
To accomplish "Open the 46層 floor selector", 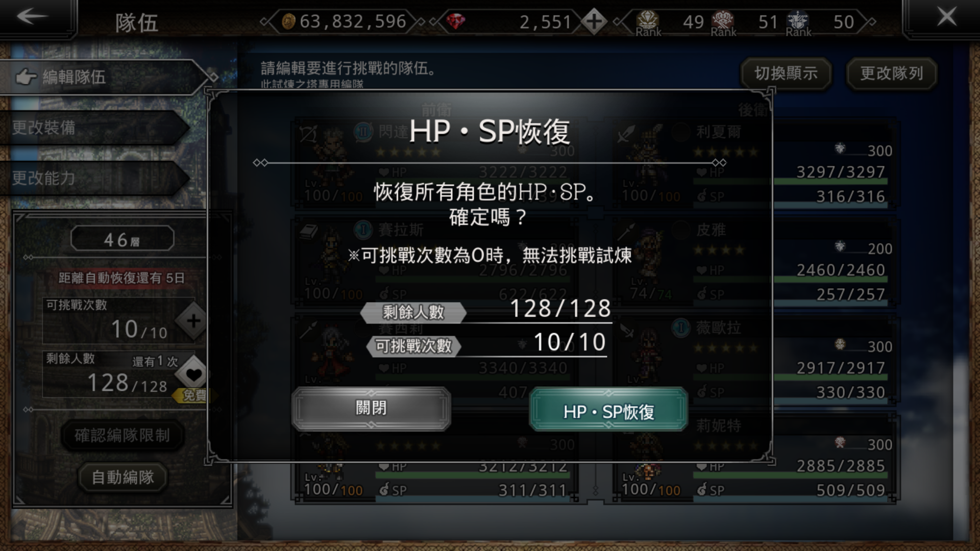I will pyautogui.click(x=122, y=239).
